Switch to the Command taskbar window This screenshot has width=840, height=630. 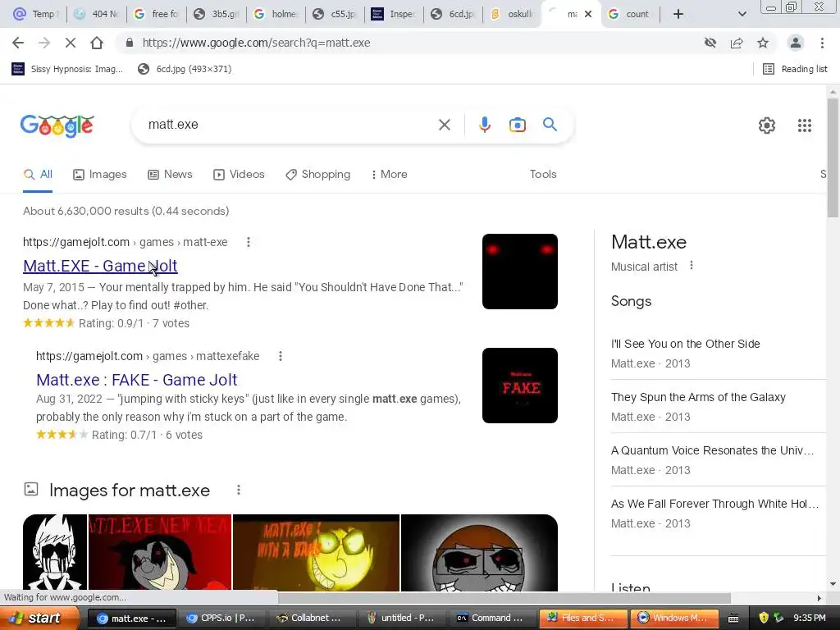coord(491,618)
